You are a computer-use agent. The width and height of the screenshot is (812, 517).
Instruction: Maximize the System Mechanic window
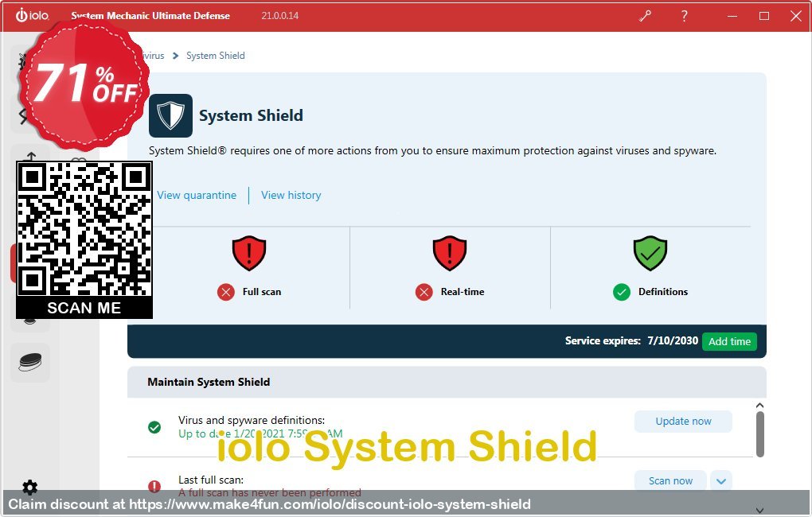[x=764, y=16]
